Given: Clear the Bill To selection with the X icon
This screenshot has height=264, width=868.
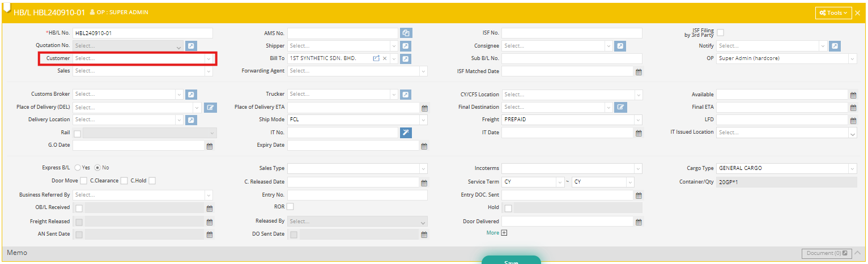Looking at the screenshot, I should point(385,58).
